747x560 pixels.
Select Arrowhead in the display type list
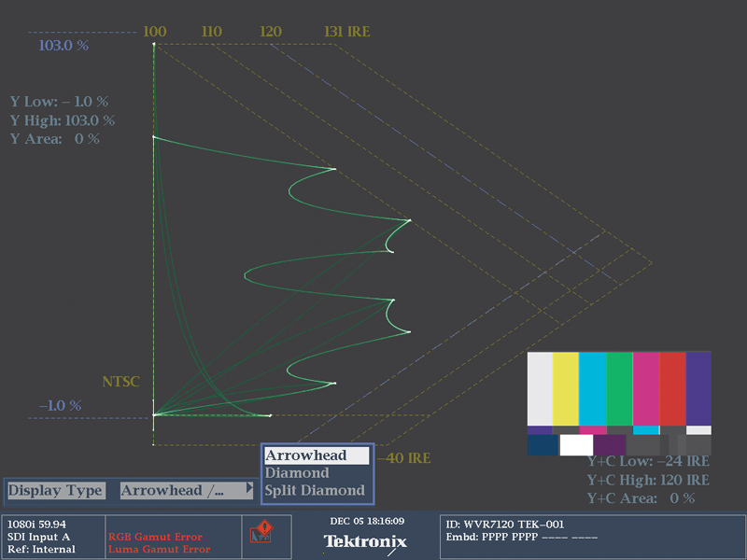(x=317, y=455)
